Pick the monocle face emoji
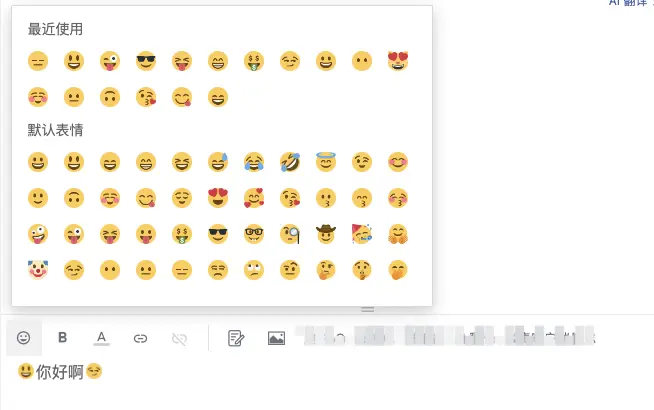The width and height of the screenshot is (654, 410). [x=290, y=234]
